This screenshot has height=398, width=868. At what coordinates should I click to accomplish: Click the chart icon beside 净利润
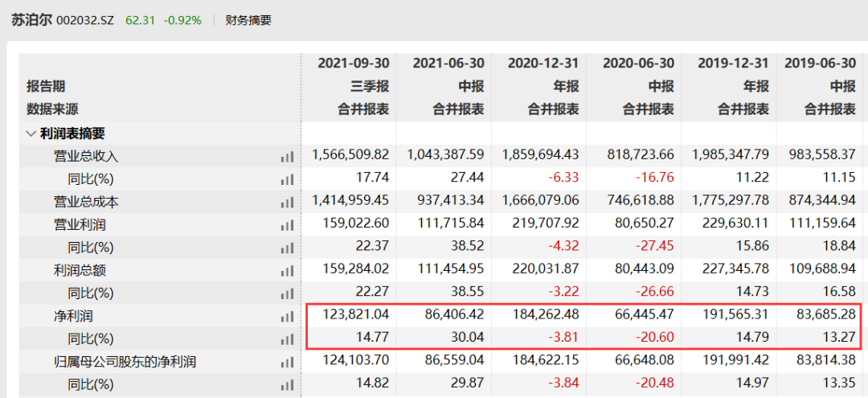click(287, 317)
